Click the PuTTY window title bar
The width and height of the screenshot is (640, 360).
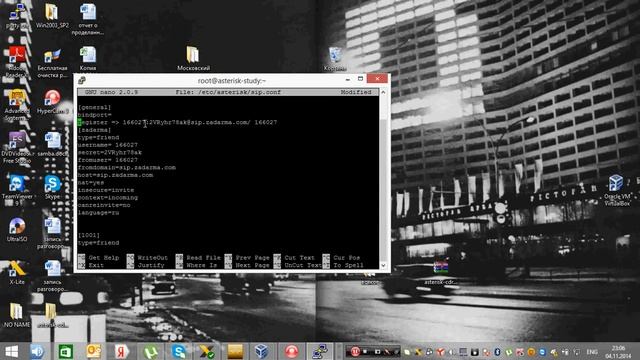point(232,80)
